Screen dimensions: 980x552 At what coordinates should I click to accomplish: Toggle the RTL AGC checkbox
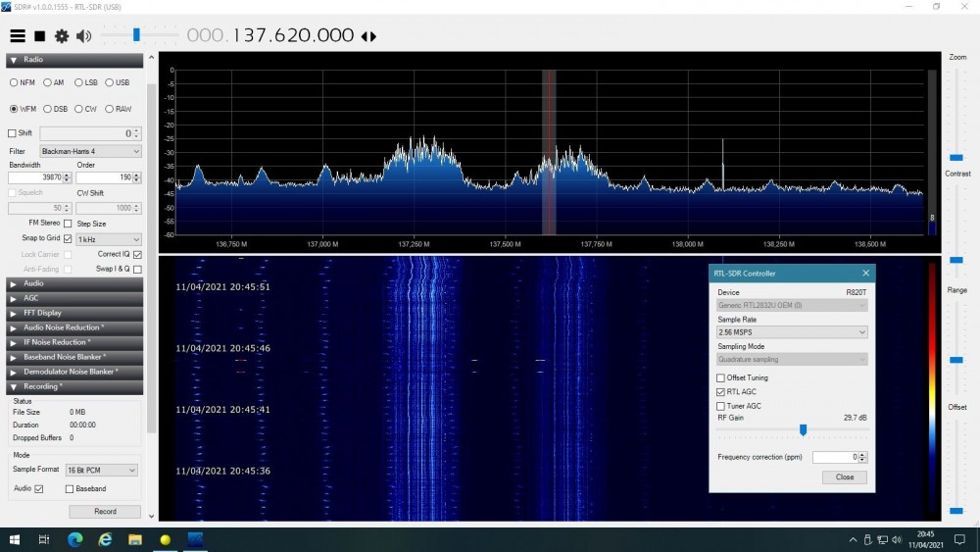coord(720,392)
